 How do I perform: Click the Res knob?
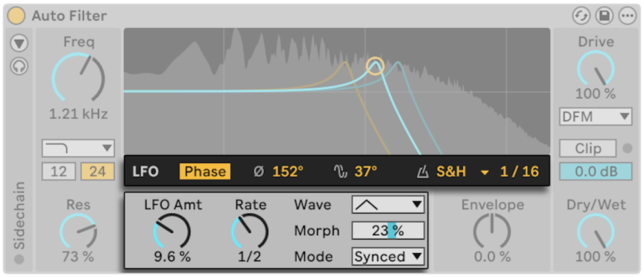[79, 231]
